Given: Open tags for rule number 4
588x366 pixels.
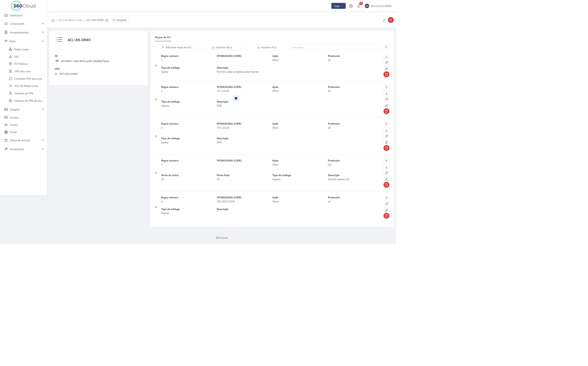Looking at the screenshot, I should [386, 136].
